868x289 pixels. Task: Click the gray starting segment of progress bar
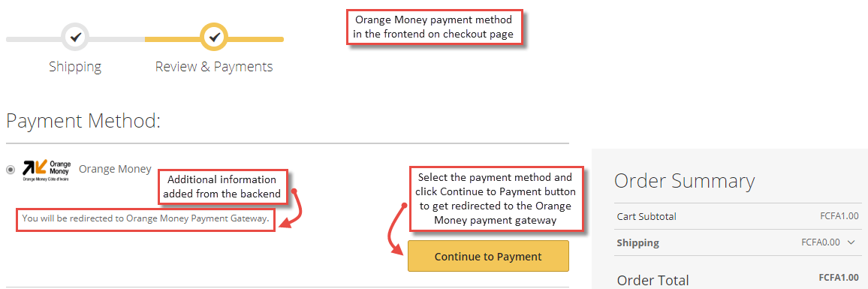[x=33, y=39]
